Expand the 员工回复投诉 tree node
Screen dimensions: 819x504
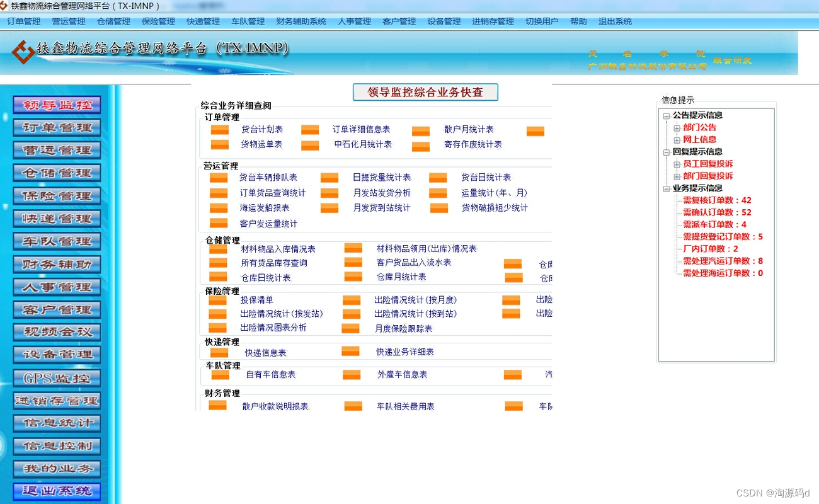(677, 164)
